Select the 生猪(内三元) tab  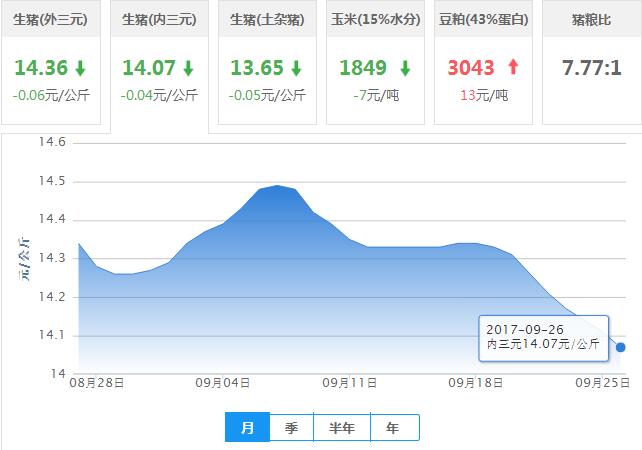click(158, 20)
